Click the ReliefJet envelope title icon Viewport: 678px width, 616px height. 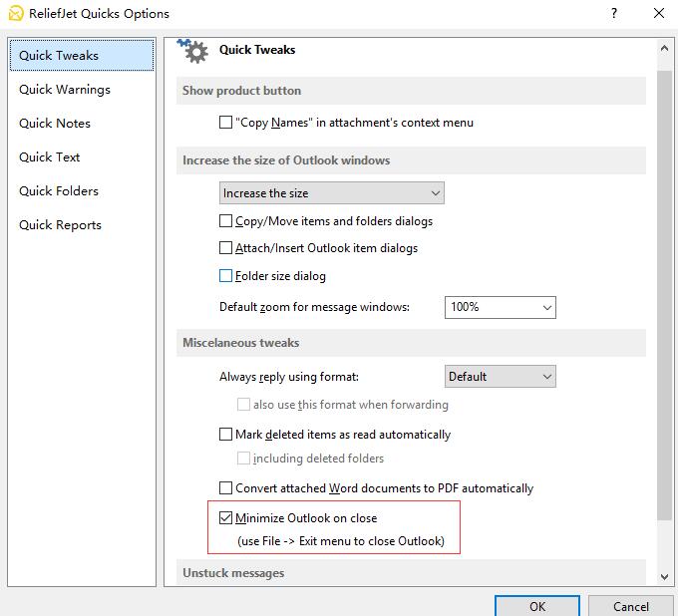(16, 13)
